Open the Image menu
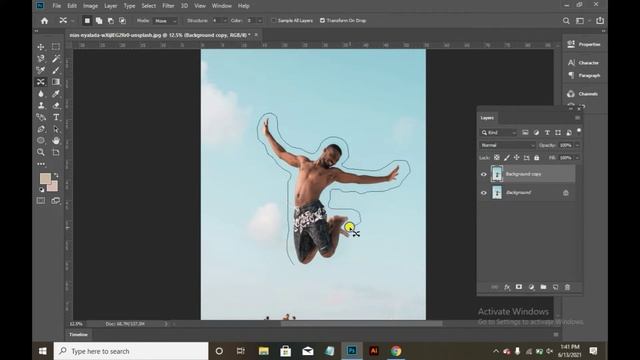Image resolution: width=640 pixels, height=360 pixels. 90,6
